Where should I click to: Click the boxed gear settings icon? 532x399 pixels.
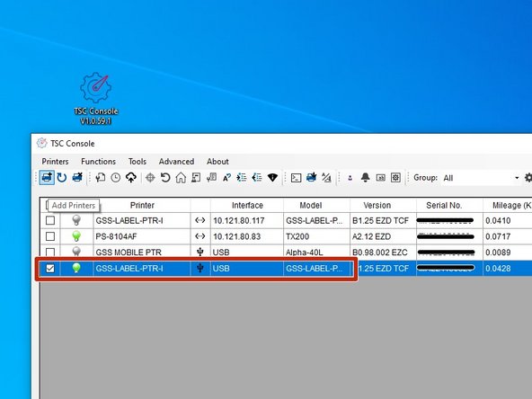pyautogui.click(x=395, y=177)
